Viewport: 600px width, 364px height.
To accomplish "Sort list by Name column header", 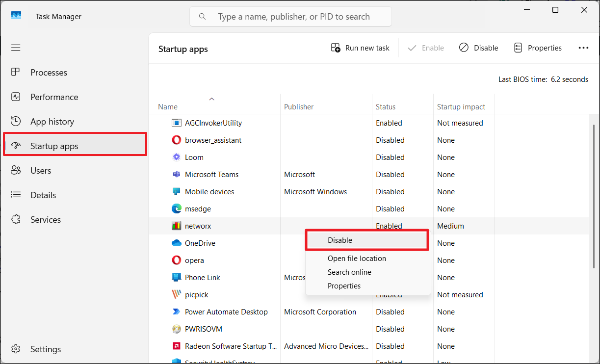I will pyautogui.click(x=168, y=107).
